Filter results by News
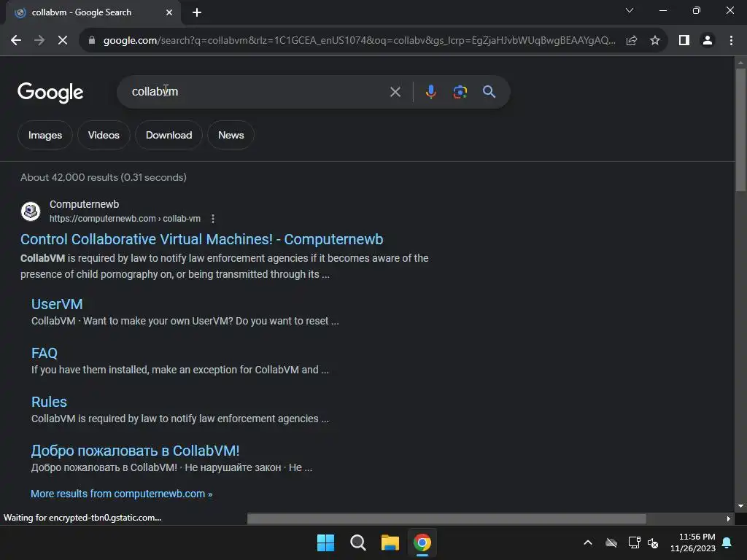747x560 pixels. [231, 135]
